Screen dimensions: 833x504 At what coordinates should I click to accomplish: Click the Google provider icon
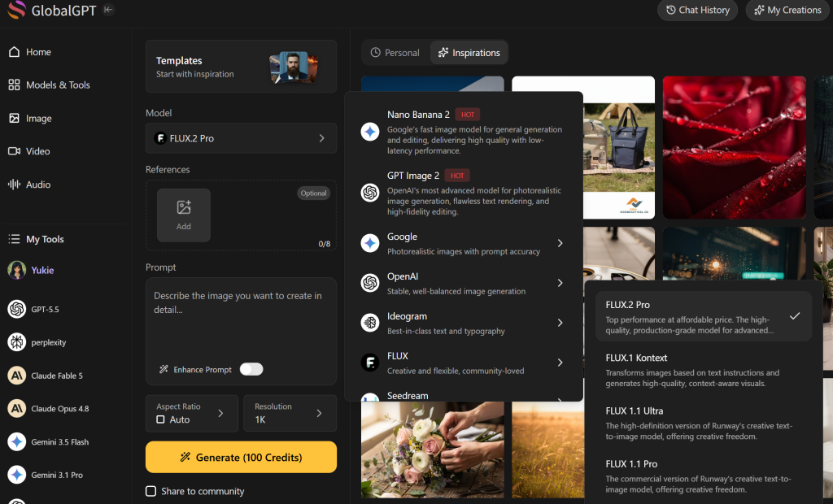370,243
